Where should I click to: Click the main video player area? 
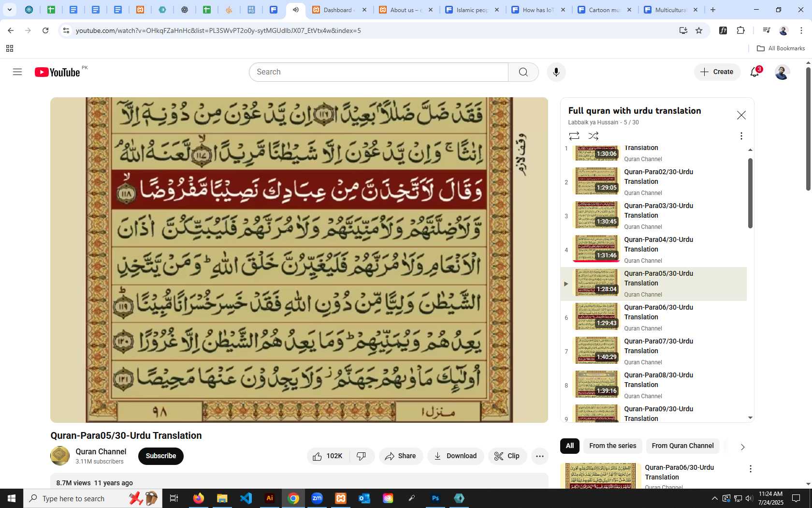(299, 260)
